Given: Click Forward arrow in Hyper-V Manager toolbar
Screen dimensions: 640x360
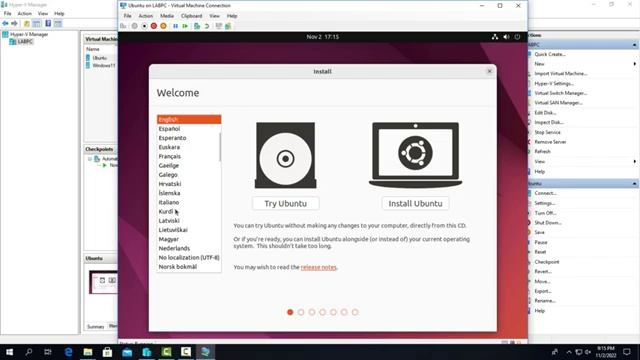Looking at the screenshot, I should pos(14,24).
